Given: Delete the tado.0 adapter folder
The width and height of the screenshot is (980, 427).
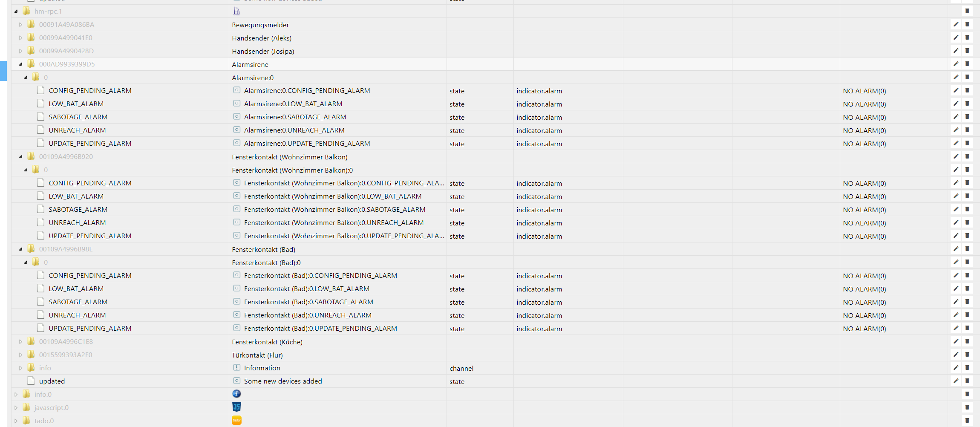Looking at the screenshot, I should (x=967, y=421).
